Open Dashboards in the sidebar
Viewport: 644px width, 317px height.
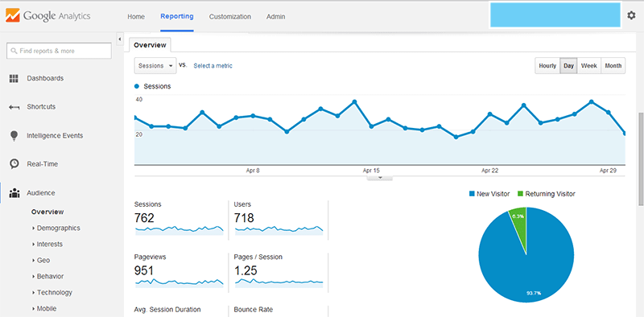45,78
